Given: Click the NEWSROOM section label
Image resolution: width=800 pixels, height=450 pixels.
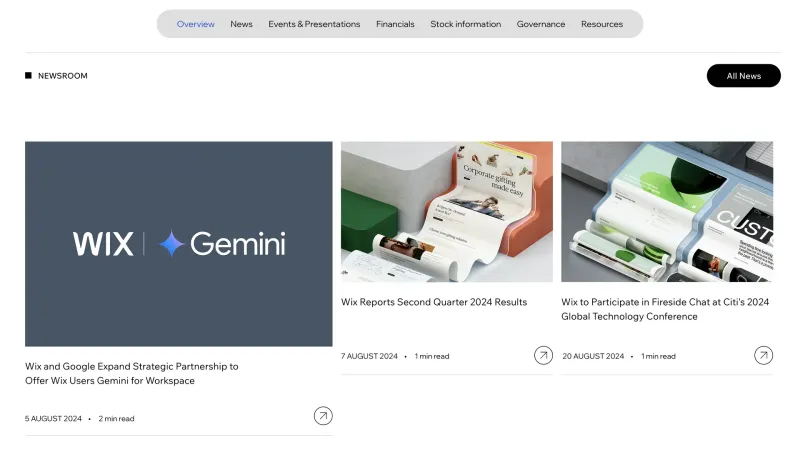Looking at the screenshot, I should click(x=63, y=76).
